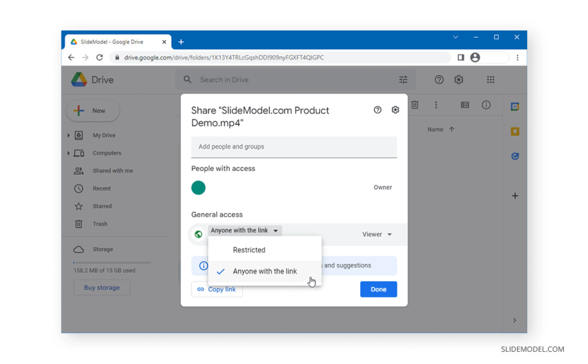Open Chrome three-dot menu
The height and width of the screenshot is (364, 588).
(x=518, y=57)
